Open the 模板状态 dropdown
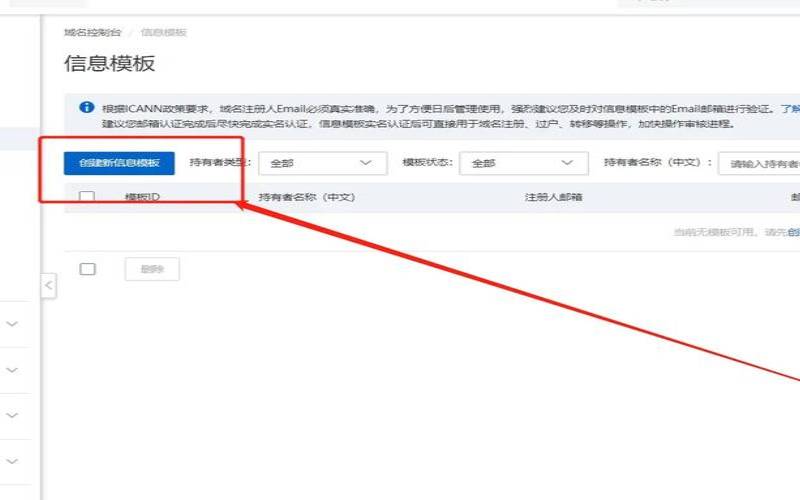Image resolution: width=800 pixels, height=500 pixels. tap(523, 163)
